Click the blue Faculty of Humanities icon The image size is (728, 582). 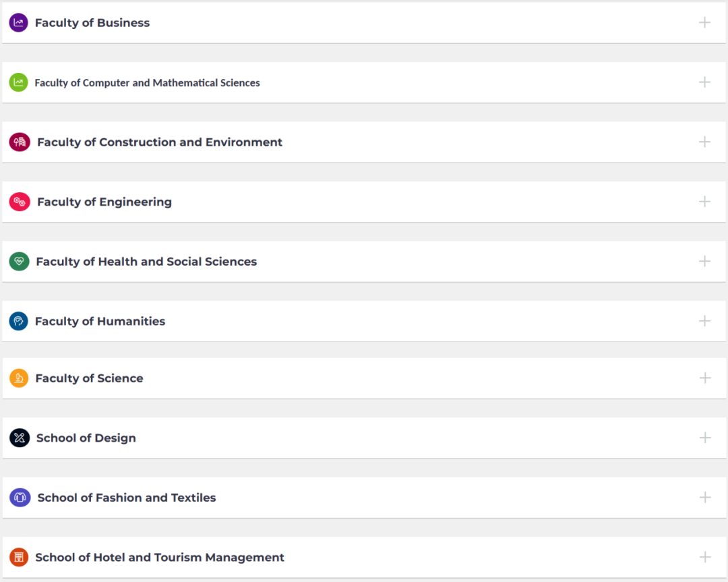pyautogui.click(x=19, y=321)
